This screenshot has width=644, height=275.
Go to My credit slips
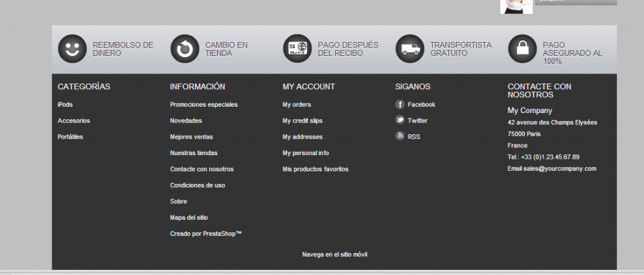click(302, 121)
